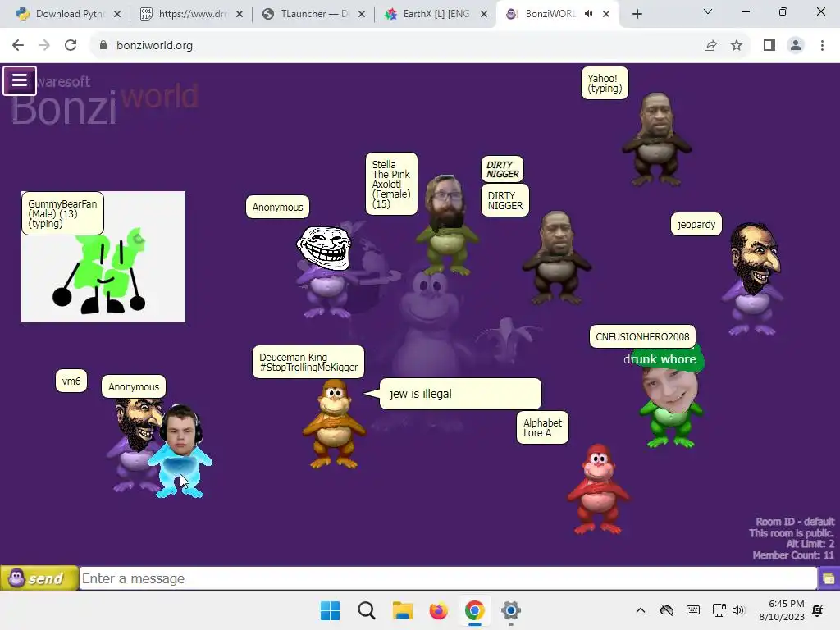Click the yellow icon right of the message field

(x=829, y=578)
